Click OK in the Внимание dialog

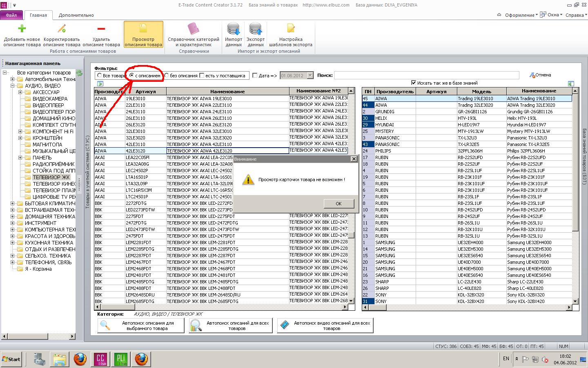pyautogui.click(x=339, y=204)
